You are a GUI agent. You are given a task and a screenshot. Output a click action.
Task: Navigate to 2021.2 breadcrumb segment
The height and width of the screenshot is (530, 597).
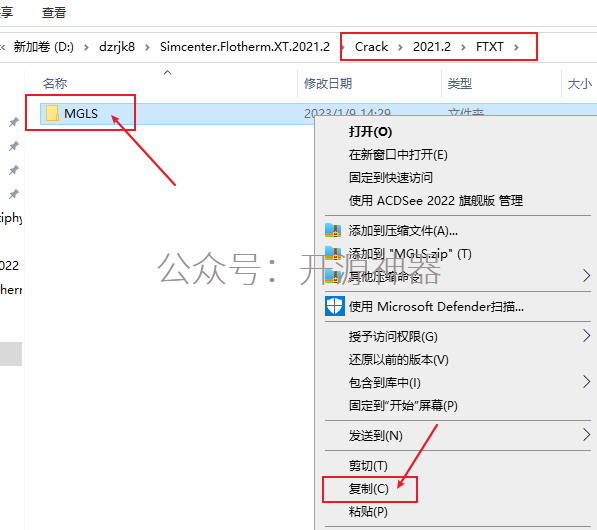(432, 47)
